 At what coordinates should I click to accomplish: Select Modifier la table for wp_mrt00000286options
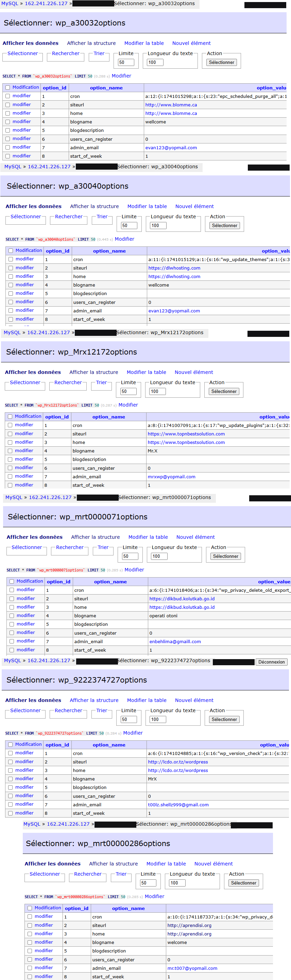pos(166,864)
